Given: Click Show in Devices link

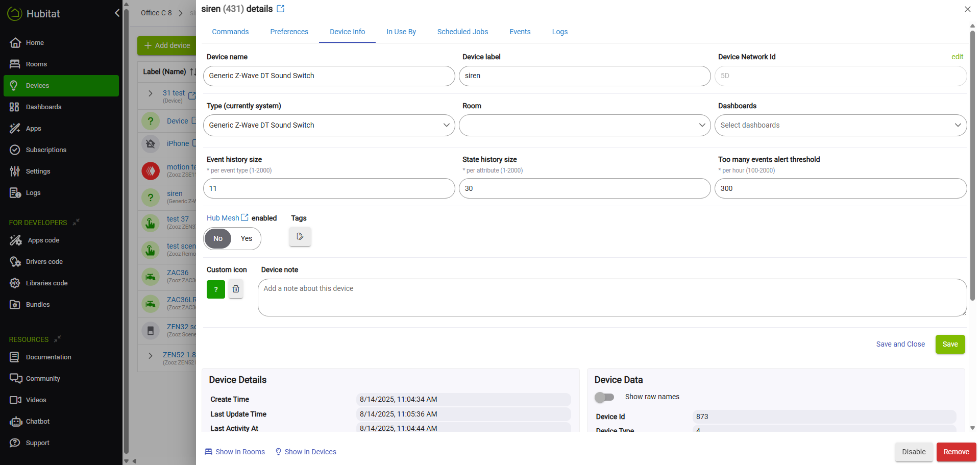Looking at the screenshot, I should [306, 452].
